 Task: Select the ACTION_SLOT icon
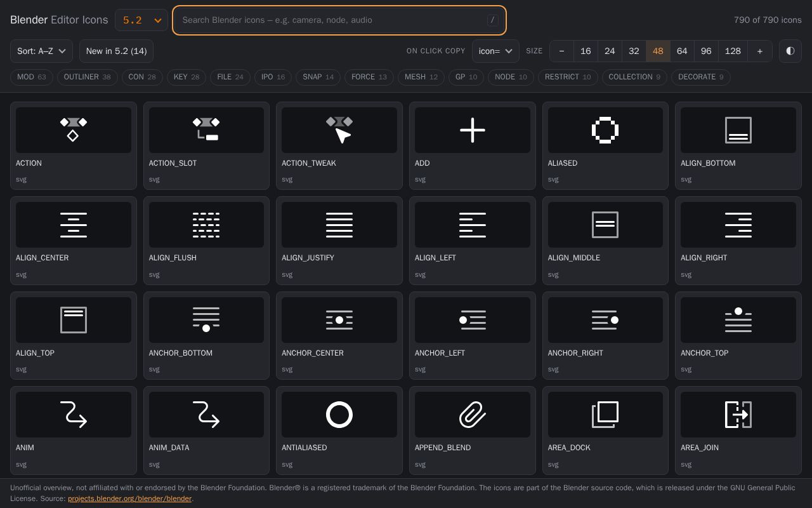pyautogui.click(x=206, y=145)
